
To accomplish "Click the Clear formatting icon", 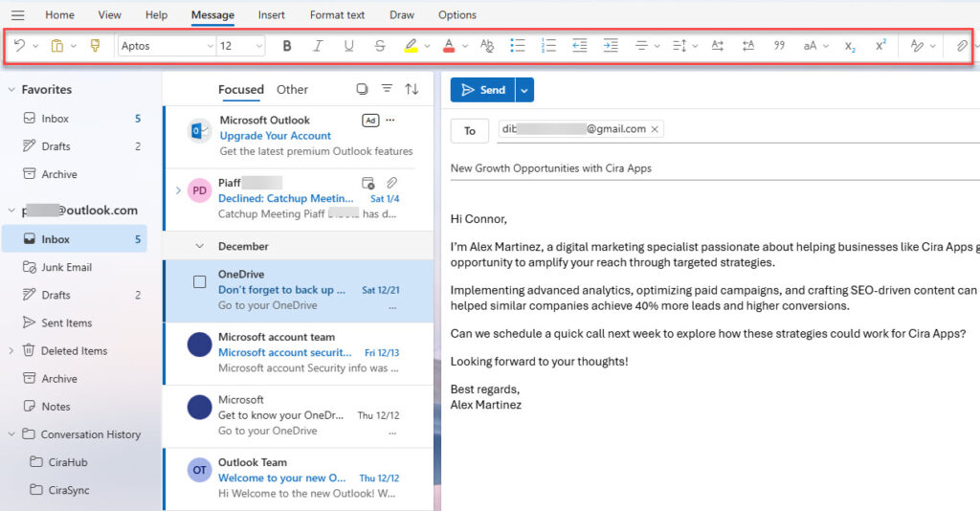I will [487, 46].
